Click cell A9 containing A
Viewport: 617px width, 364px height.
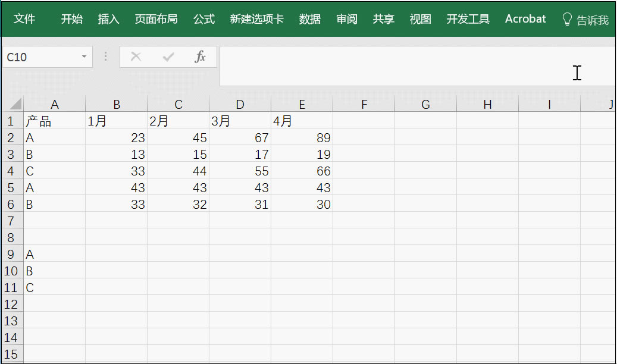click(x=54, y=254)
